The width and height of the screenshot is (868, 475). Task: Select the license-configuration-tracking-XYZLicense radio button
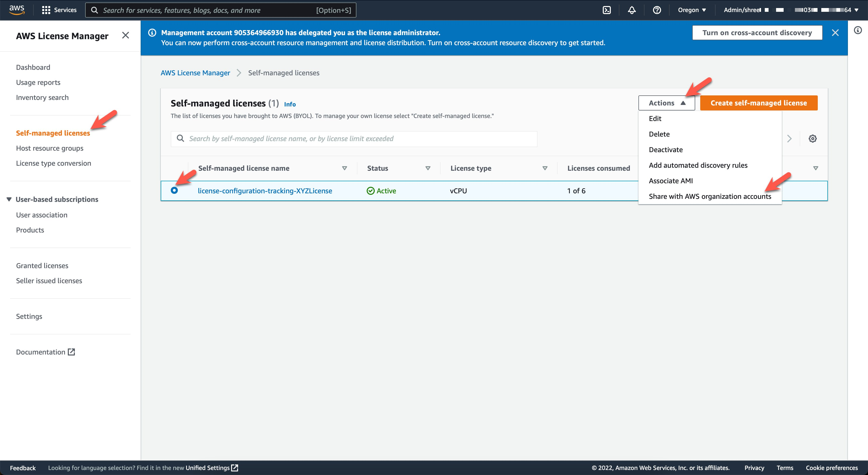[175, 191]
